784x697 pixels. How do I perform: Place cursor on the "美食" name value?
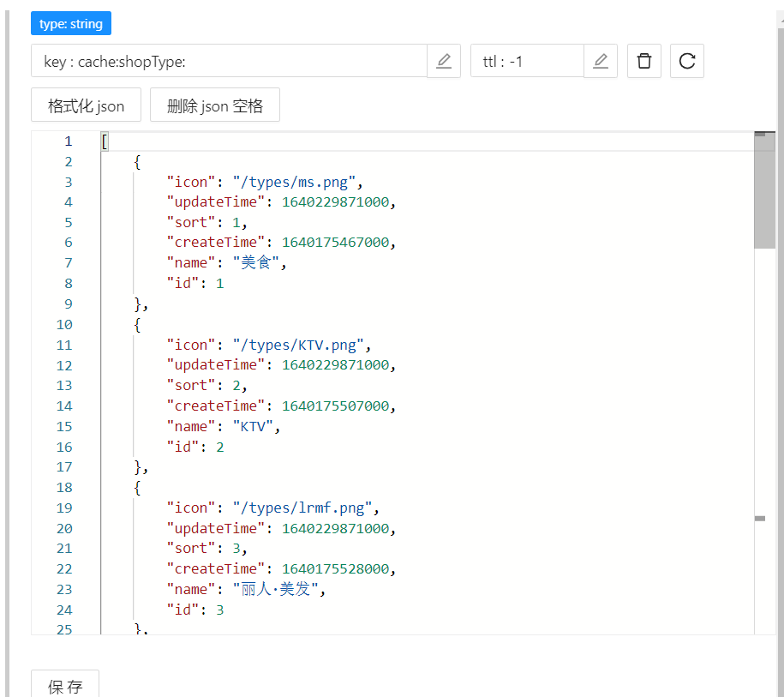tap(258, 263)
